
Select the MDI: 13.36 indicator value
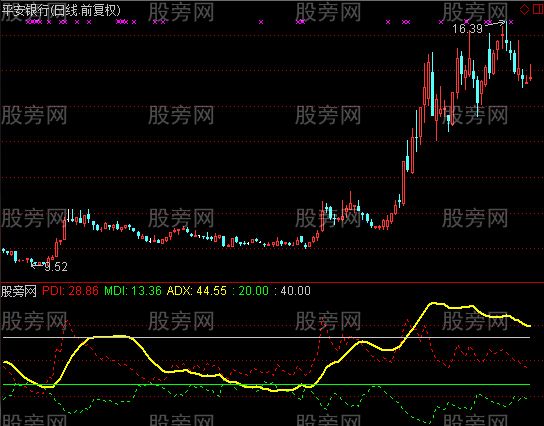pyautogui.click(x=133, y=290)
